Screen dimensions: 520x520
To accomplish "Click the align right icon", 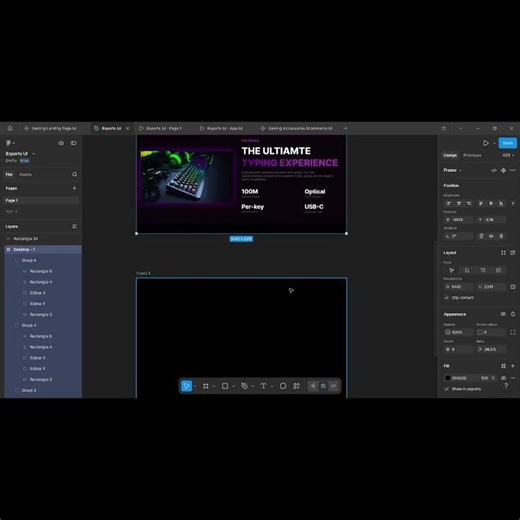I will (469, 203).
